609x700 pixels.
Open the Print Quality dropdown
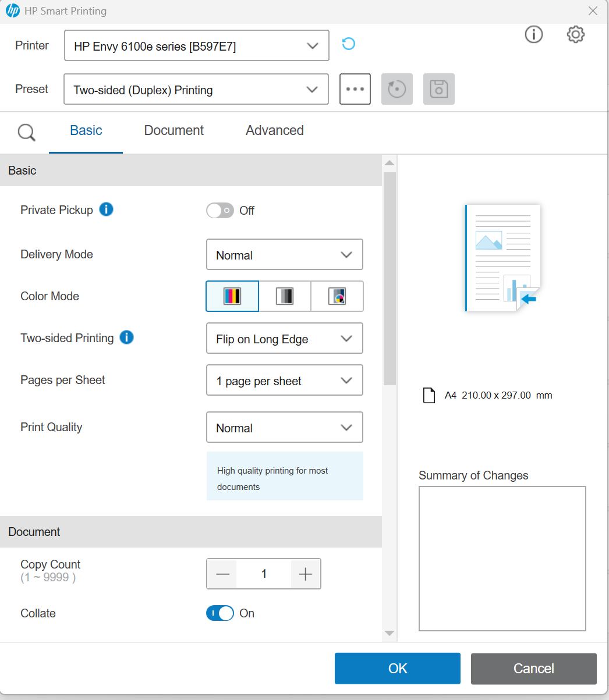pyautogui.click(x=285, y=428)
